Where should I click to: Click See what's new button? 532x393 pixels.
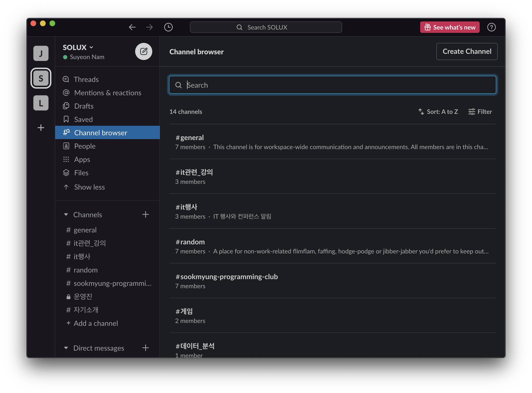(x=450, y=27)
